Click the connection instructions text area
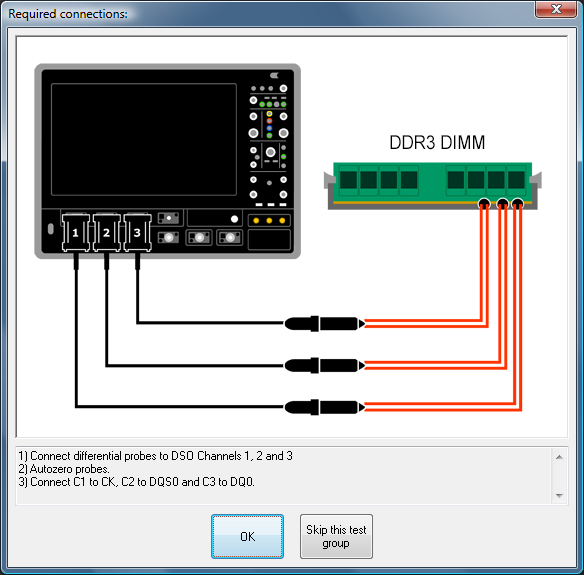This screenshot has width=584, height=575. 283,476
